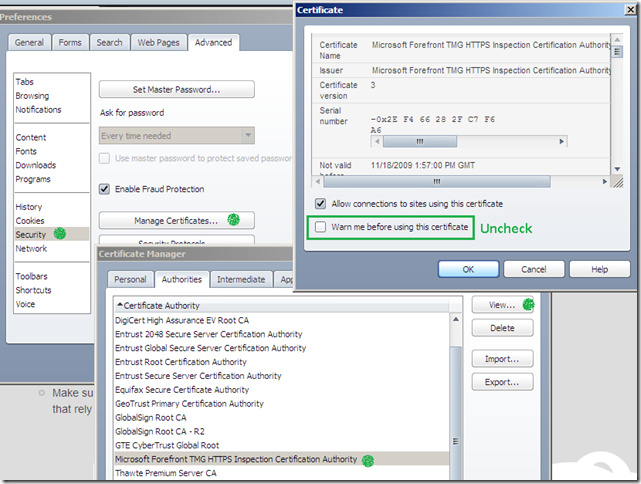This screenshot has width=641, height=484.
Task: Click the serial number scrollbar thumb
Action: pos(420,141)
